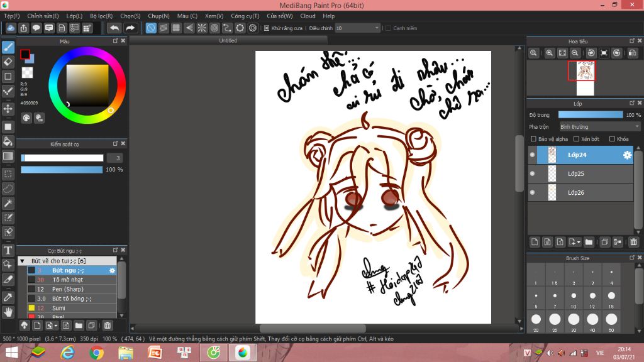Image resolution: width=644 pixels, height=362 pixels.
Task: Select the Eyedropper tool
Action: (8, 297)
